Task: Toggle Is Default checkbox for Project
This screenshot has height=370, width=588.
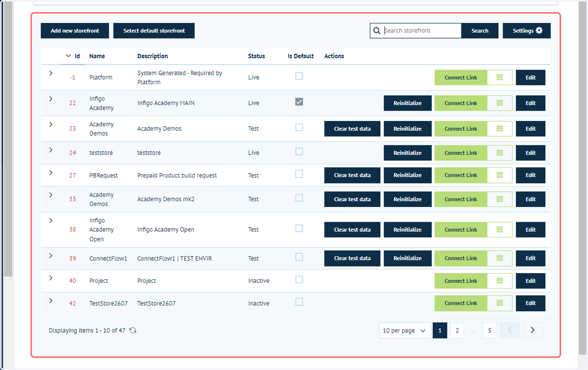Action: pos(299,279)
